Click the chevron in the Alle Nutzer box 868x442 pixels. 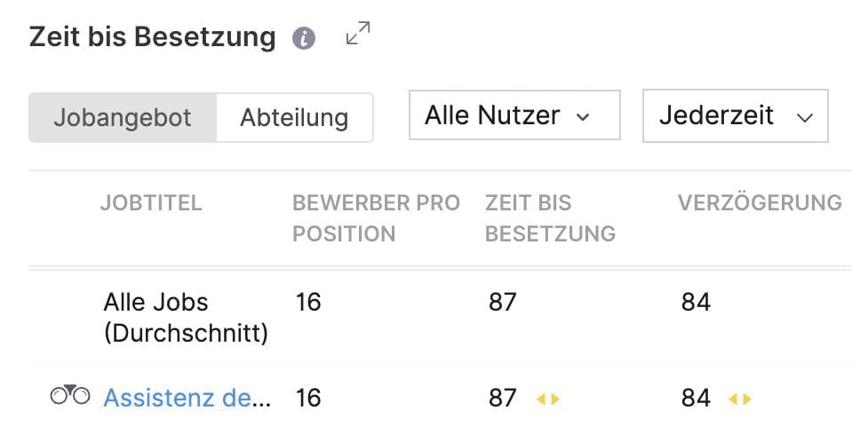[582, 117]
